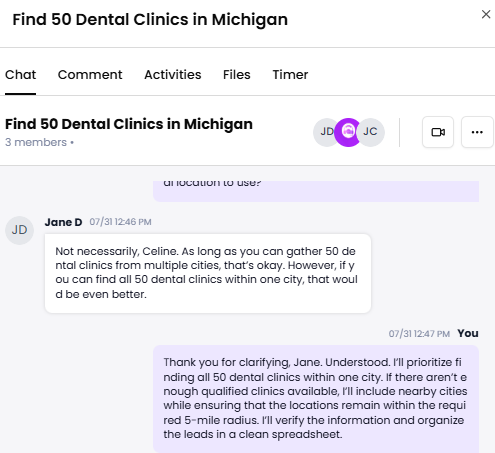Select the Chat tab
This screenshot has height=453, width=495.
[20, 75]
